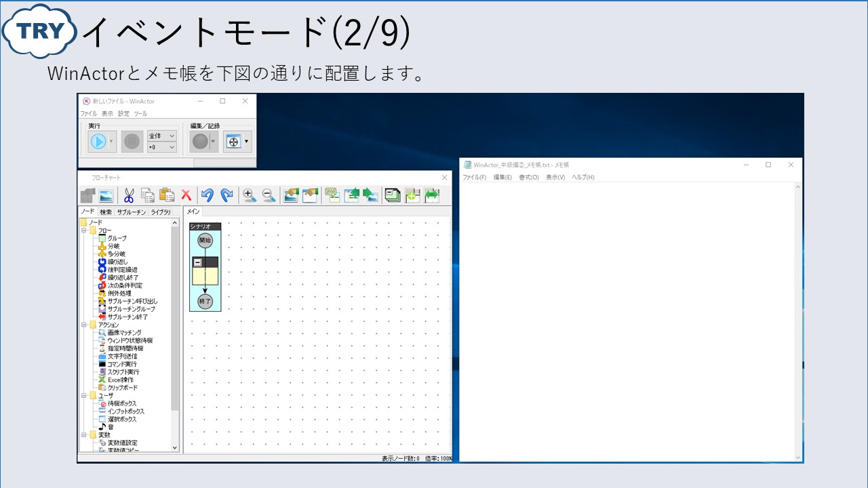Open the ファイル menu in WinActor
This screenshot has width=868, height=488.
[89, 114]
